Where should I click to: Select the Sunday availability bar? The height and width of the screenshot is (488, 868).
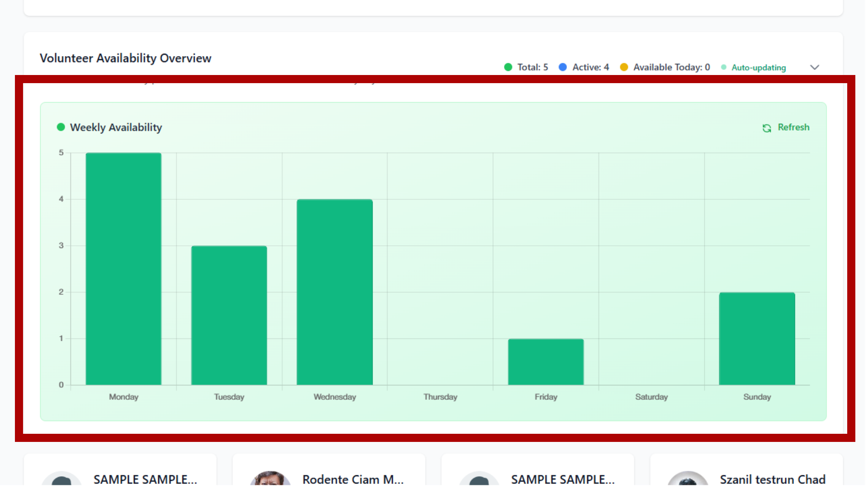[757, 339]
